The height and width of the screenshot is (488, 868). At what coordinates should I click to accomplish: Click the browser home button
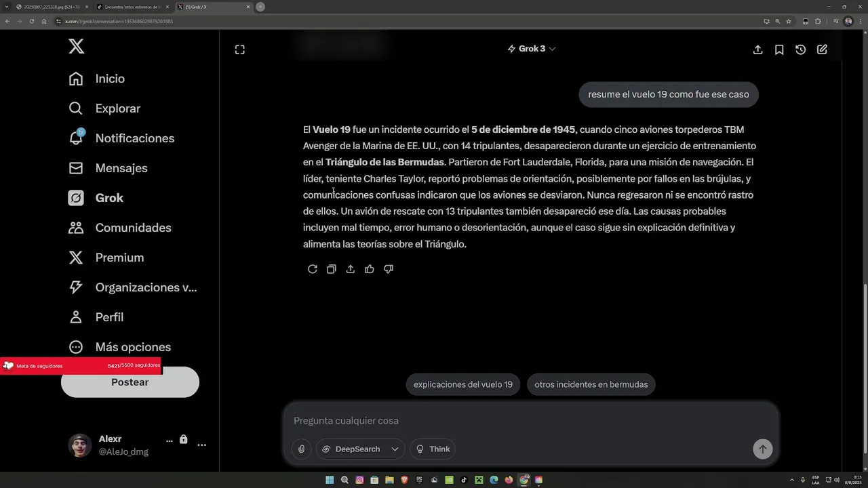click(x=44, y=21)
